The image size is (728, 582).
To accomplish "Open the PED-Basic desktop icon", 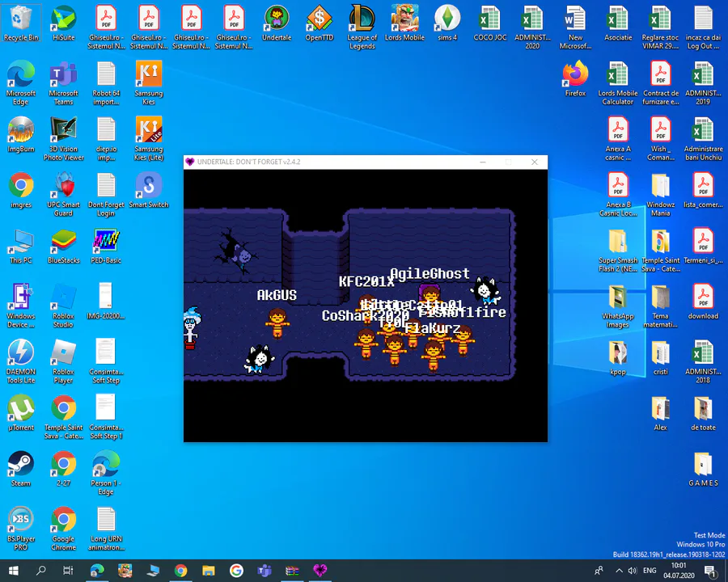I will tap(106, 246).
